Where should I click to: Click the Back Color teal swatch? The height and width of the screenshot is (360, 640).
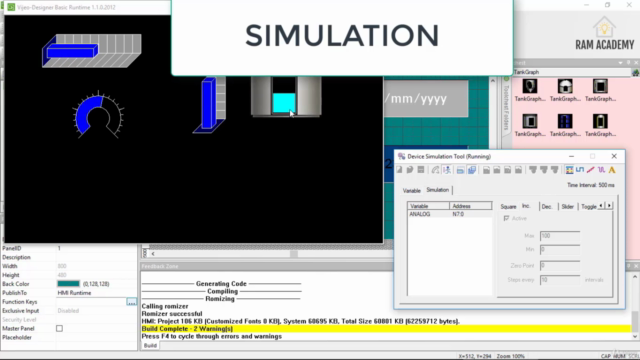[x=69, y=284]
